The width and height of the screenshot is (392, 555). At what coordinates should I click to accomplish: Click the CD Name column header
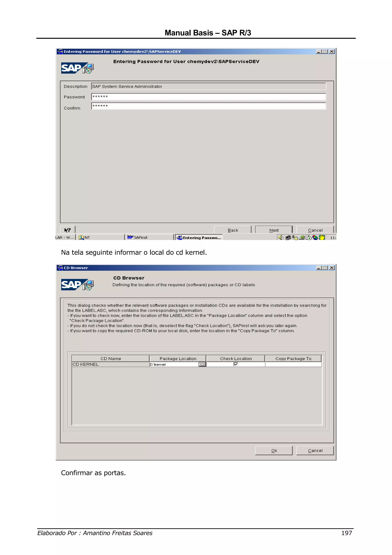click(111, 359)
